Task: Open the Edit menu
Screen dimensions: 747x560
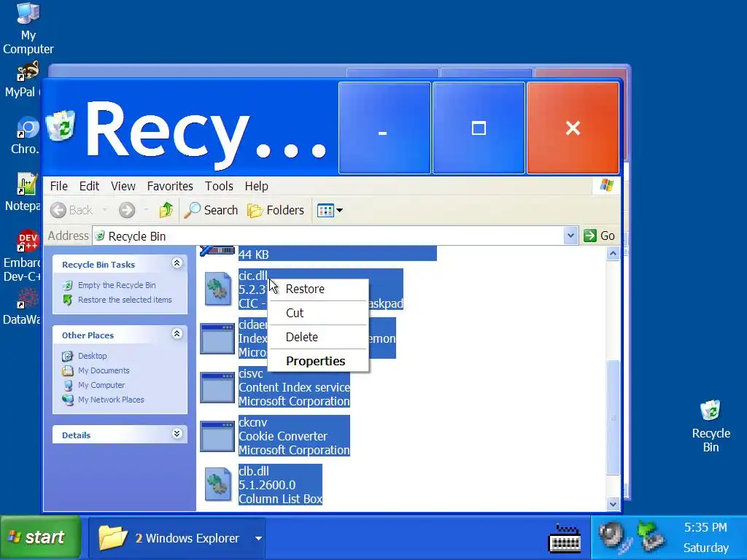Action: 89,186
